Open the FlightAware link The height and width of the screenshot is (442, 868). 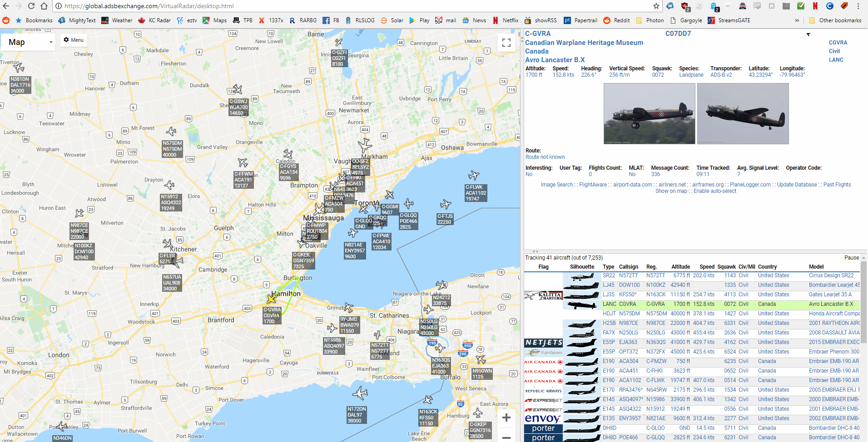click(593, 185)
